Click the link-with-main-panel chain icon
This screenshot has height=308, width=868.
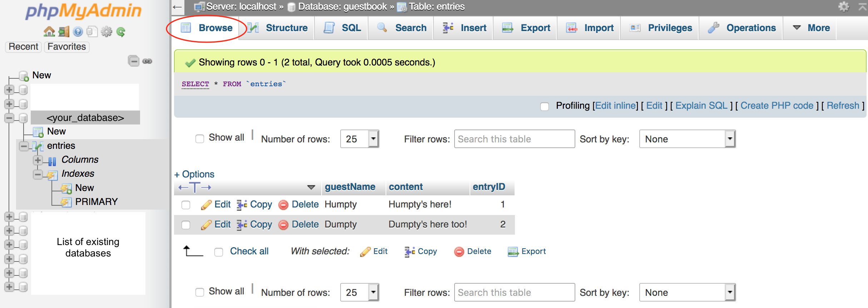(147, 62)
